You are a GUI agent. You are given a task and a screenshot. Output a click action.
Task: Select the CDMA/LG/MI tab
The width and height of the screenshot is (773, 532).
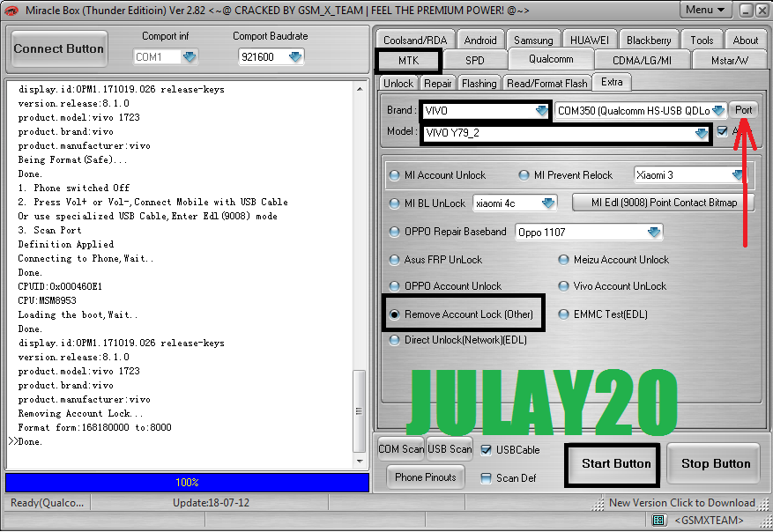642,61
